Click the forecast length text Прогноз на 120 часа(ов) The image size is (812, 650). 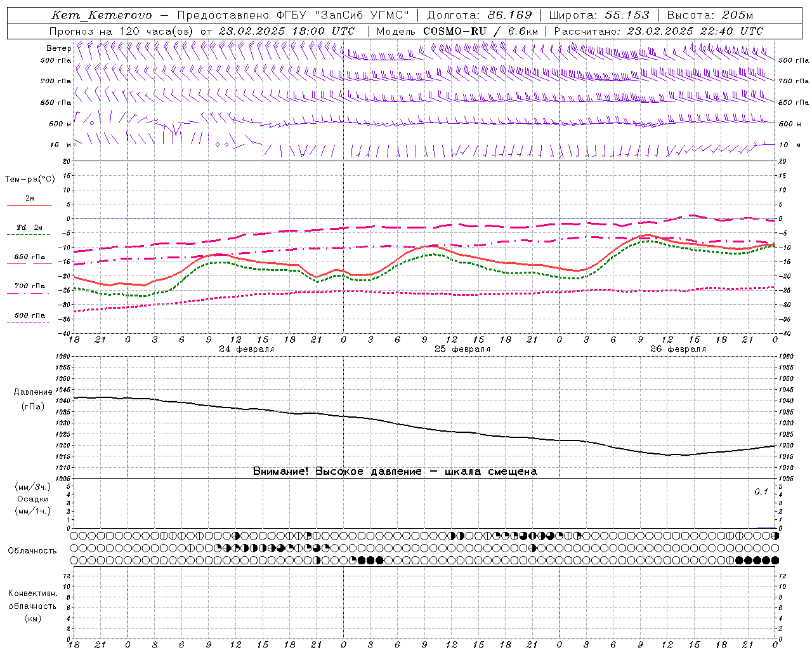(122, 31)
